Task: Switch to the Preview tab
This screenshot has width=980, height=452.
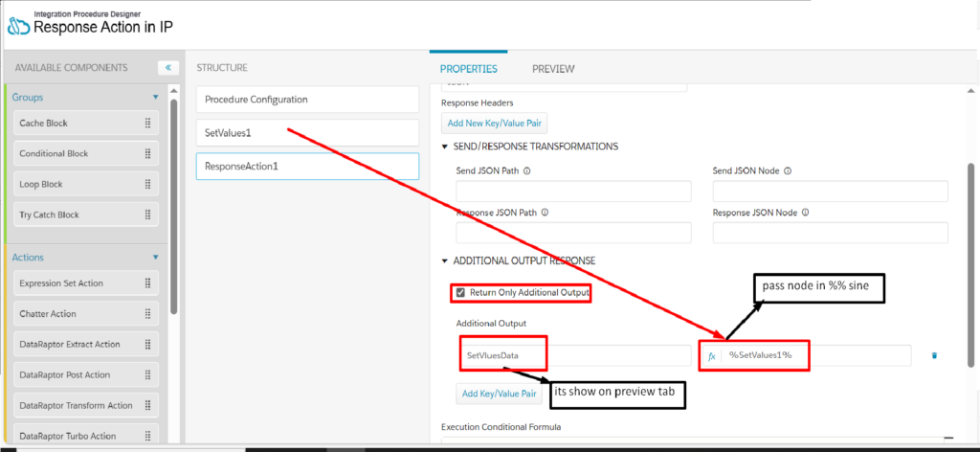Action: point(553,69)
